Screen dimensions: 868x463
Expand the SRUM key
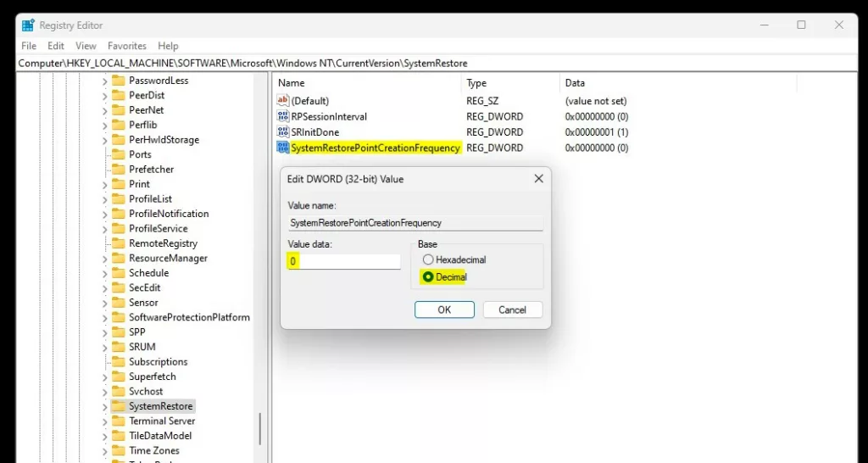[104, 348]
